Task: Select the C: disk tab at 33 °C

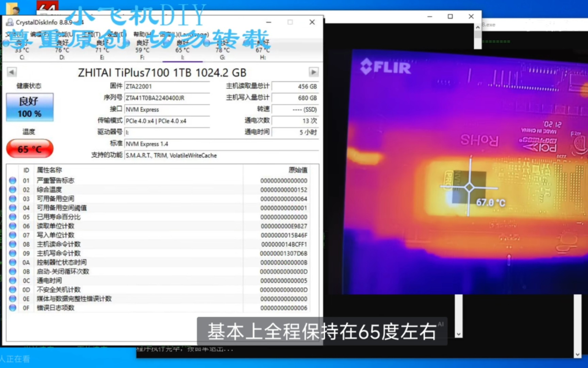Action: (22, 50)
